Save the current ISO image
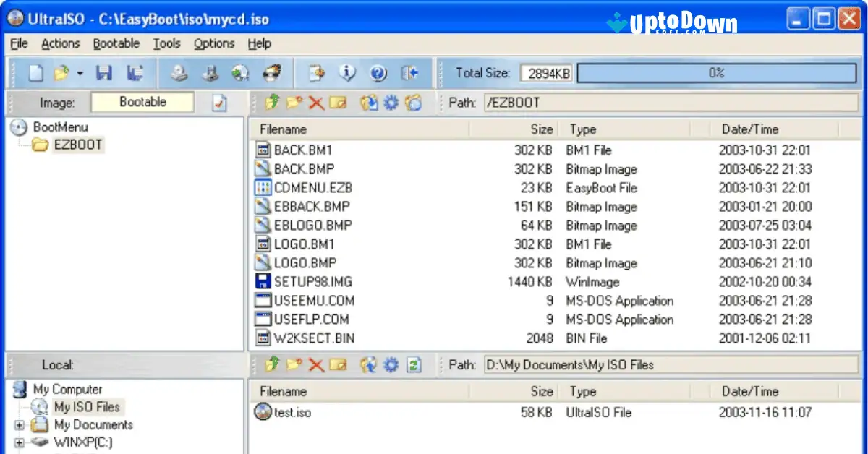 pos(103,72)
